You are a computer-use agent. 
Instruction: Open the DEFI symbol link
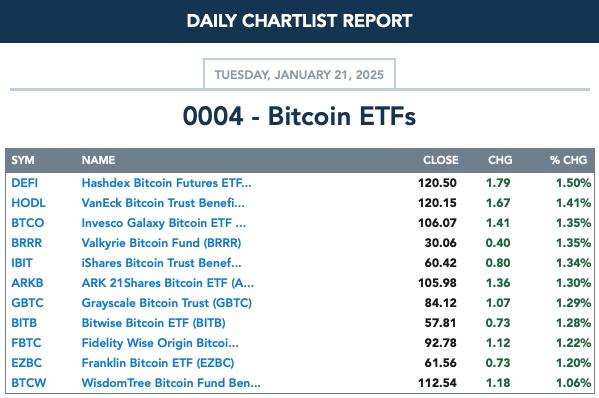(x=24, y=183)
